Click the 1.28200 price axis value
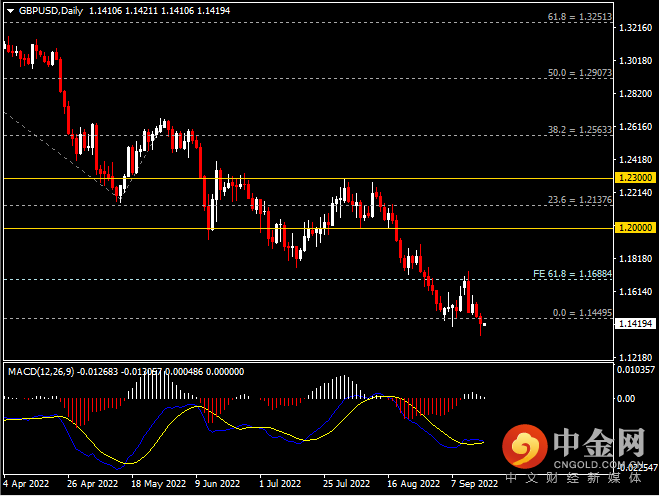Screen dimensions: 659x496 (x=635, y=93)
